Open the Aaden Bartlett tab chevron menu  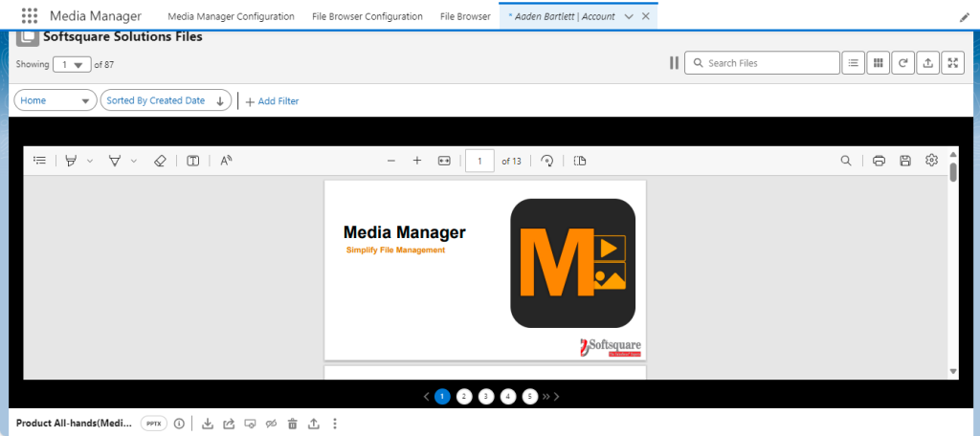tap(630, 16)
